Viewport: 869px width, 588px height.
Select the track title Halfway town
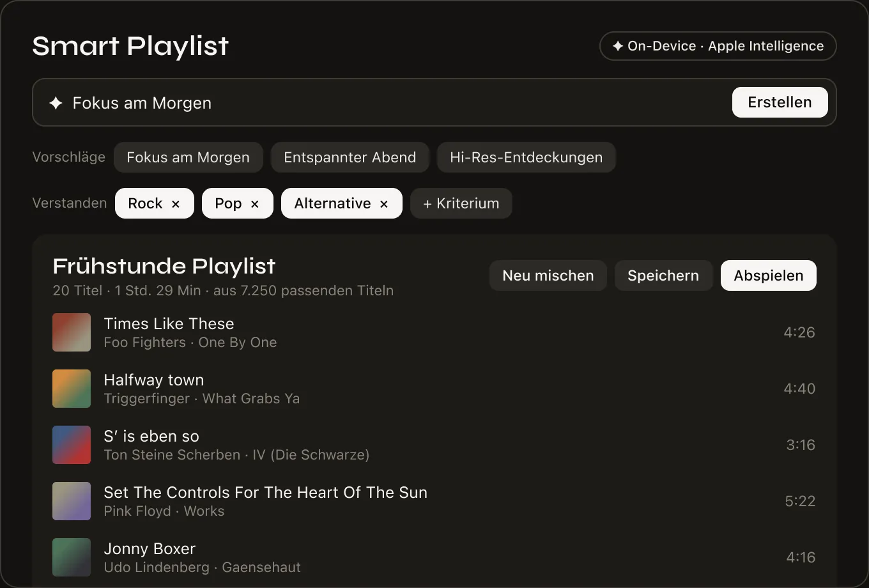[154, 380]
